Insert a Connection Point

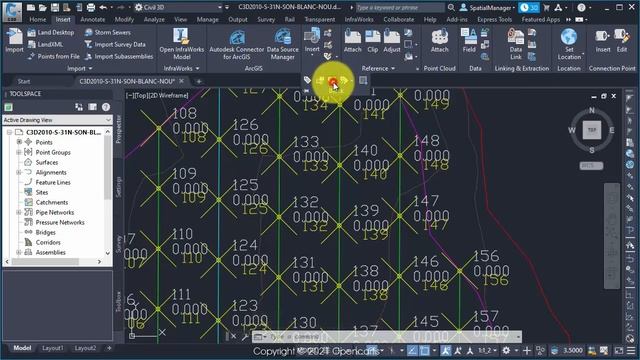[602, 41]
